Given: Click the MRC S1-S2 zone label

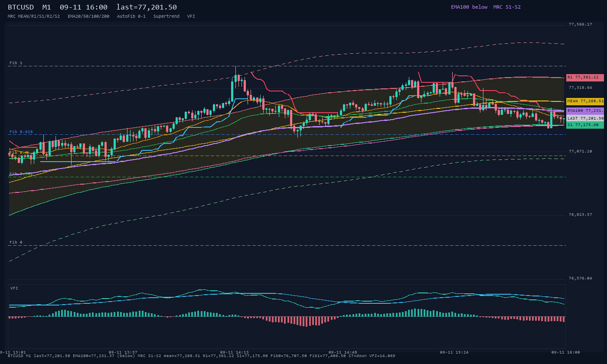Looking at the screenshot, I should pyautogui.click(x=507, y=7).
